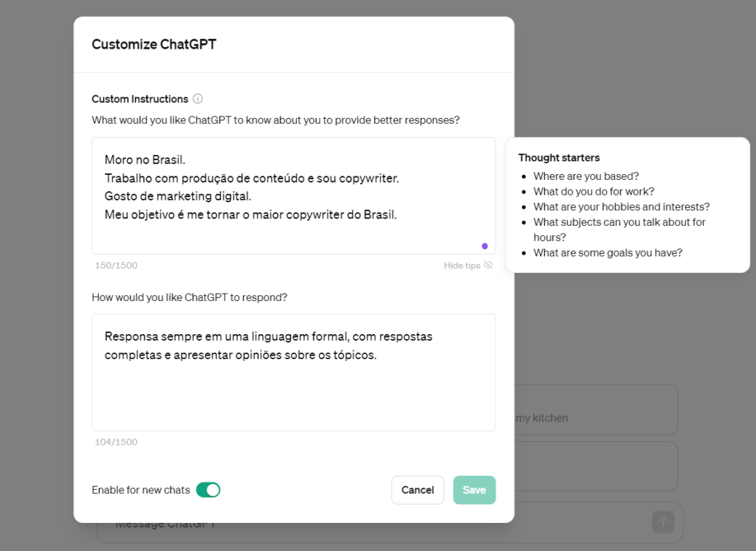
Task: Click the question 'What would you like ChatGPT to know'
Action: pyautogui.click(x=275, y=120)
